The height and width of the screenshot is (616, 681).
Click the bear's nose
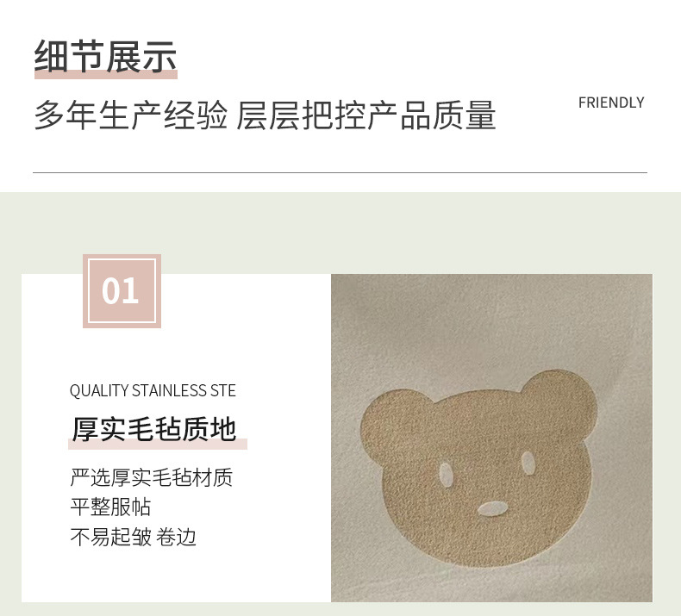(x=492, y=508)
